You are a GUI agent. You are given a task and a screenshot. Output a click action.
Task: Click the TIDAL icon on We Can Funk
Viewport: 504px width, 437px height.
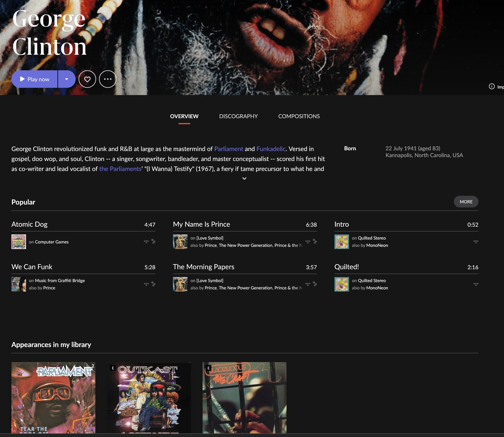[146, 284]
